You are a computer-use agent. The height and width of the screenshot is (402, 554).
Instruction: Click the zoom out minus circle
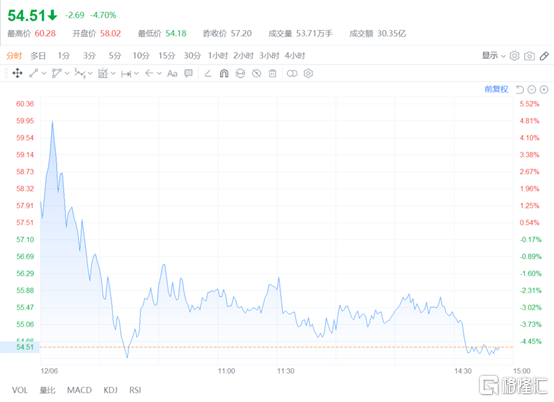coord(532,90)
